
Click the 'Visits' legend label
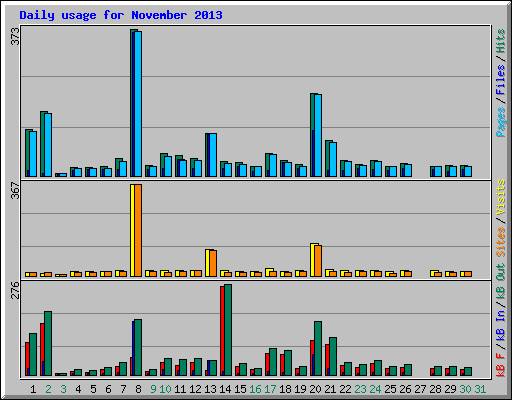pos(501,197)
